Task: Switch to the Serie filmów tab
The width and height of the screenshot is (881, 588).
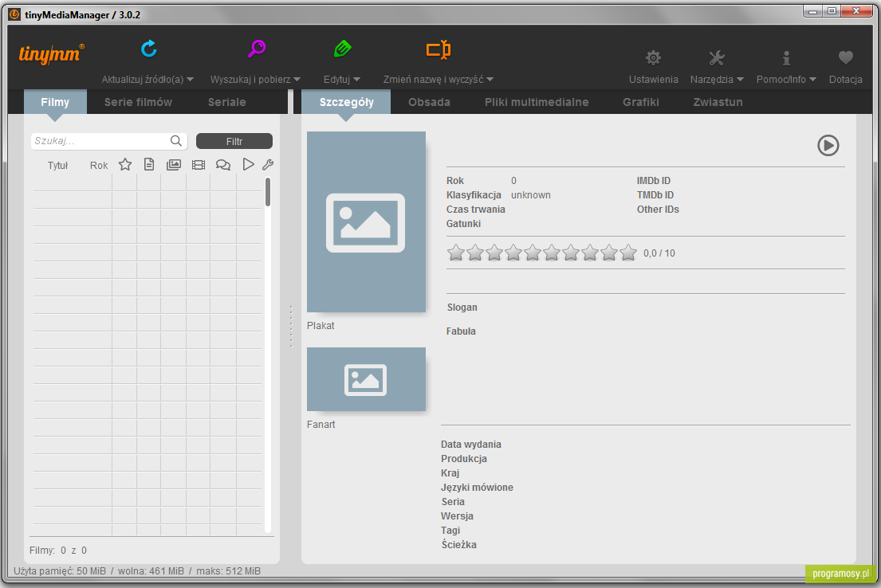Action: pos(138,102)
